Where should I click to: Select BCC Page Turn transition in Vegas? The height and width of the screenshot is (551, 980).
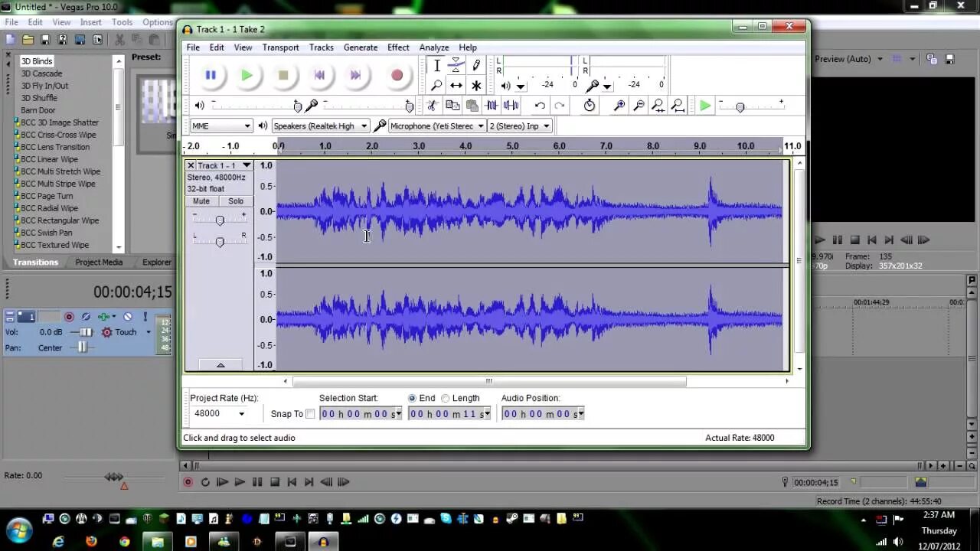tap(47, 196)
